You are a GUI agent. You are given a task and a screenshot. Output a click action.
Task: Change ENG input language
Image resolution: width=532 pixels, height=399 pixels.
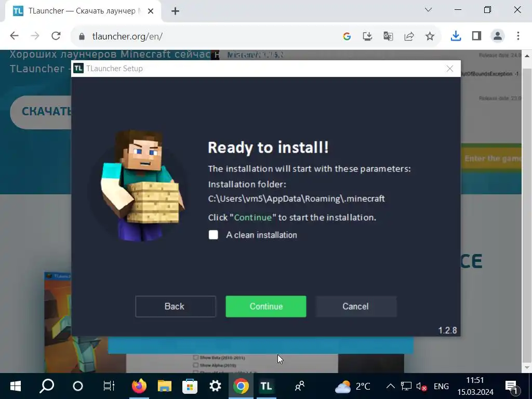click(441, 386)
